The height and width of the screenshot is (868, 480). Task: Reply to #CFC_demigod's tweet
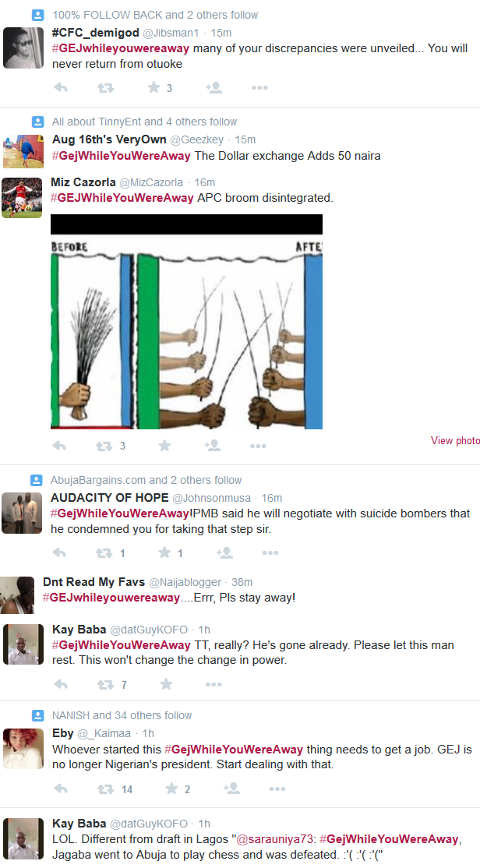click(x=61, y=87)
